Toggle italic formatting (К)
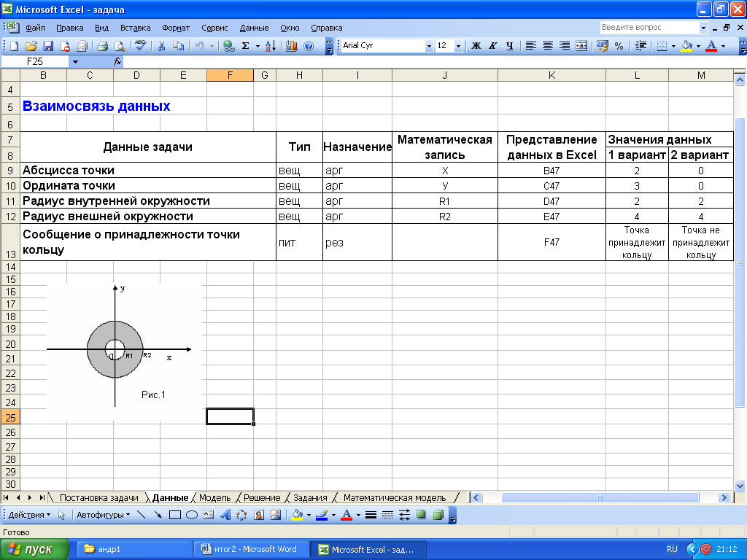Screen dimensions: 747x560 click(492, 45)
